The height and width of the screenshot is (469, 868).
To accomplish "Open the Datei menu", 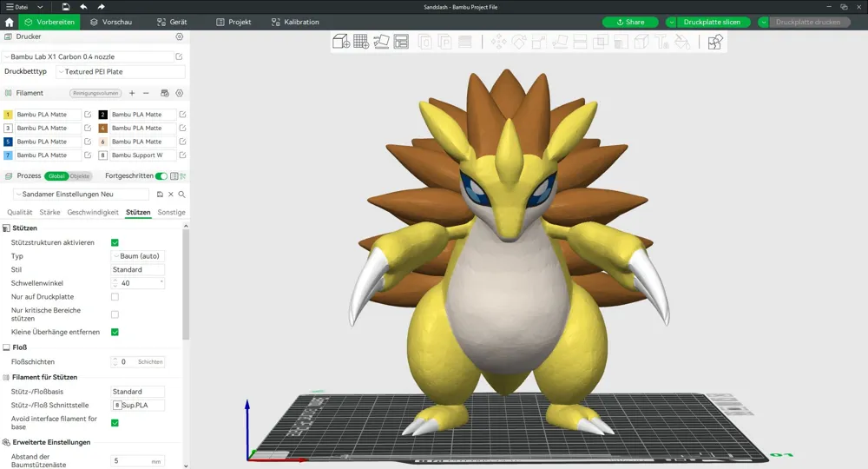I will tap(16, 7).
